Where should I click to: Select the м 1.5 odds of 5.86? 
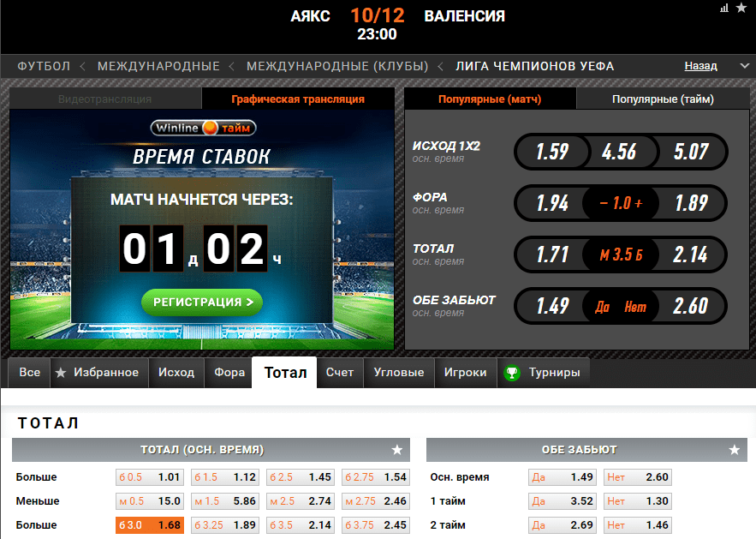[x=225, y=501]
